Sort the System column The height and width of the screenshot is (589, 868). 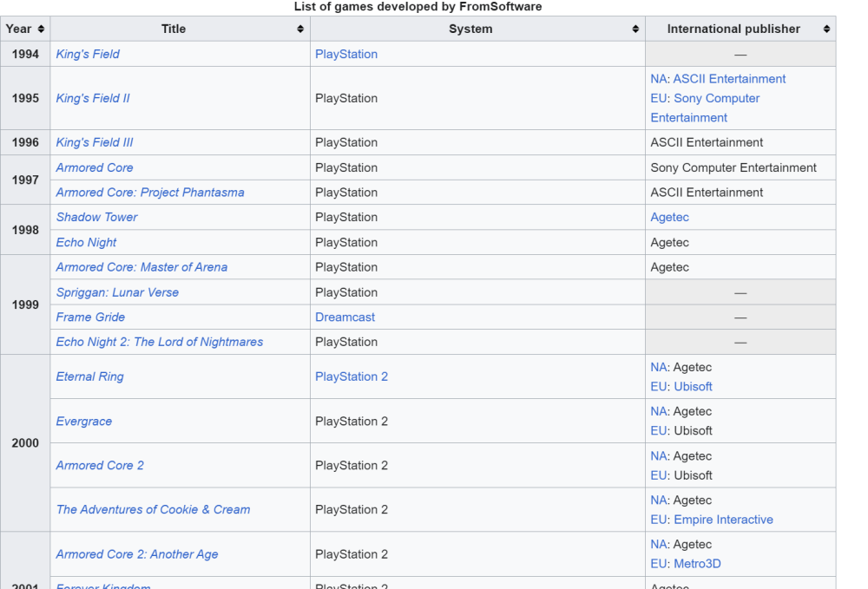(x=635, y=29)
